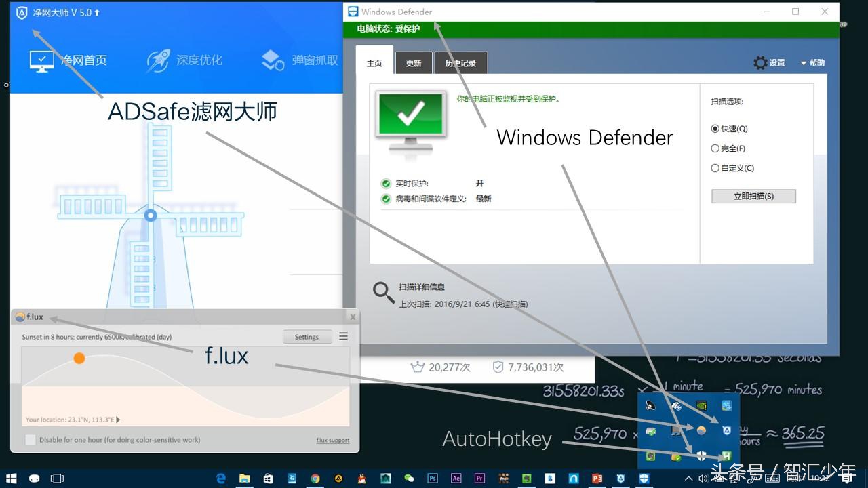Viewport: 868px width, 488px height.
Task: Click the ADSafe shield tray icon
Action: click(726, 430)
